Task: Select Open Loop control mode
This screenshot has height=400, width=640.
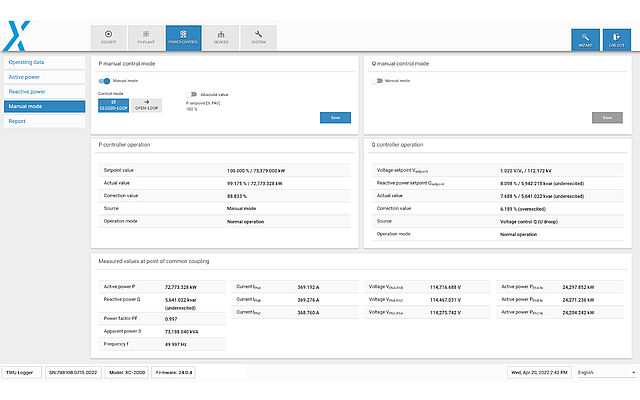Action: [147, 105]
